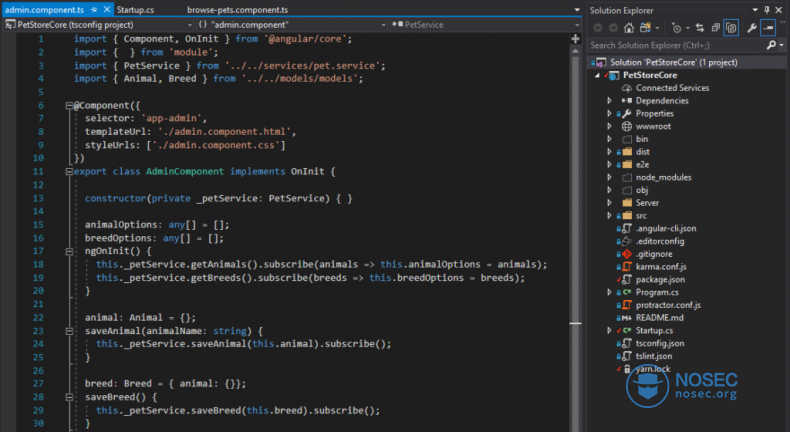Collapse the saveBreed method fold

coord(69,398)
